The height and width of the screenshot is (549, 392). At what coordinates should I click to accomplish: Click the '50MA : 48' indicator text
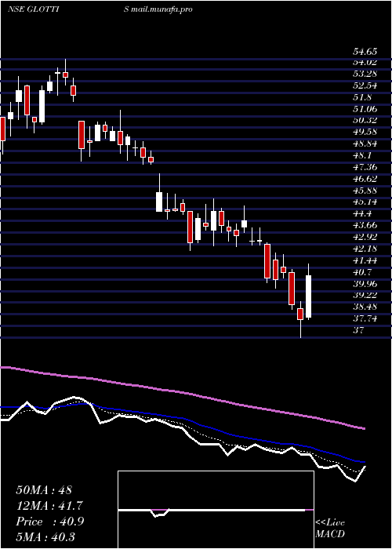tap(44, 490)
